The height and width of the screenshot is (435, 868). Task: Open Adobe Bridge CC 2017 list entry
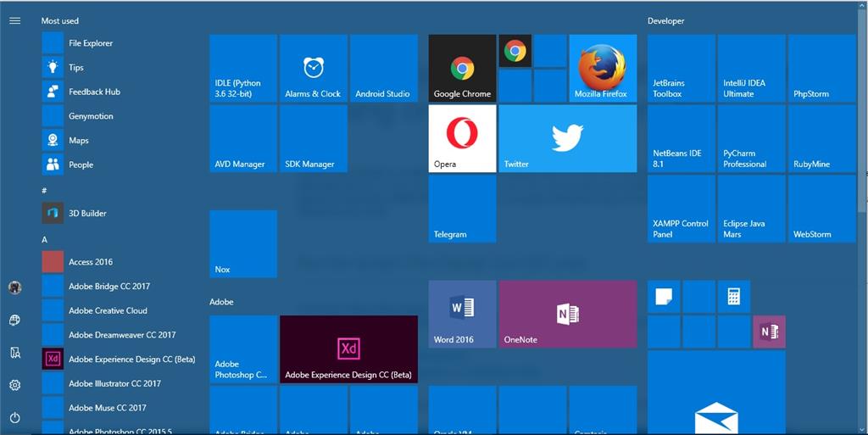coord(120,286)
